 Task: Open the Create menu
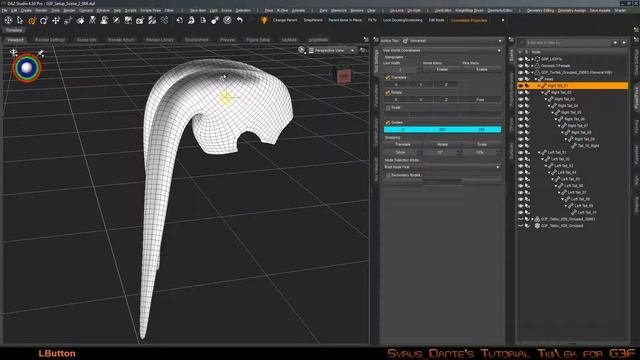tap(26, 11)
